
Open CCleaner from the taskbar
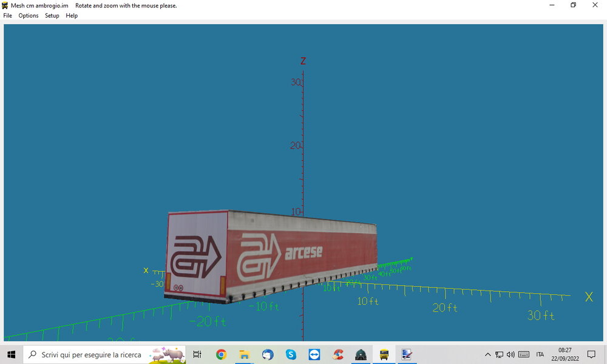pos(337,354)
